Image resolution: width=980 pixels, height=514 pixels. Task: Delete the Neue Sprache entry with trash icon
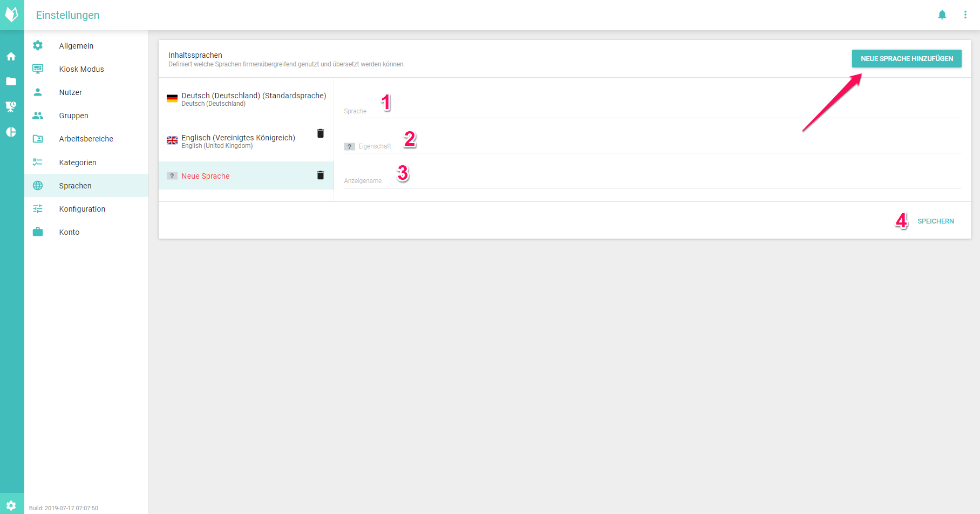pyautogui.click(x=320, y=175)
